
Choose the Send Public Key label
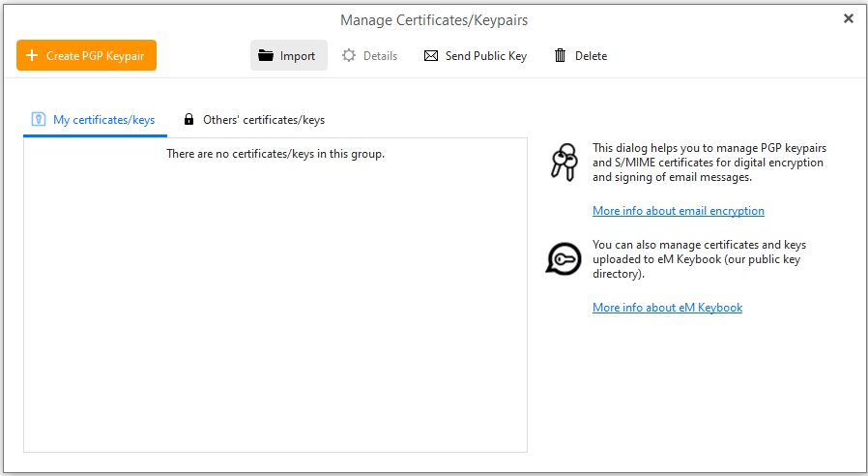coord(486,56)
